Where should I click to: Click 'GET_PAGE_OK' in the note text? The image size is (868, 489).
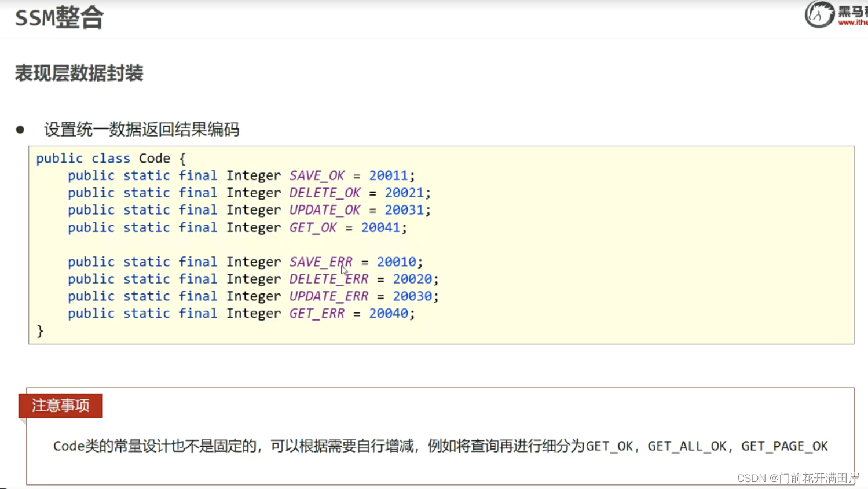pyautogui.click(x=785, y=446)
